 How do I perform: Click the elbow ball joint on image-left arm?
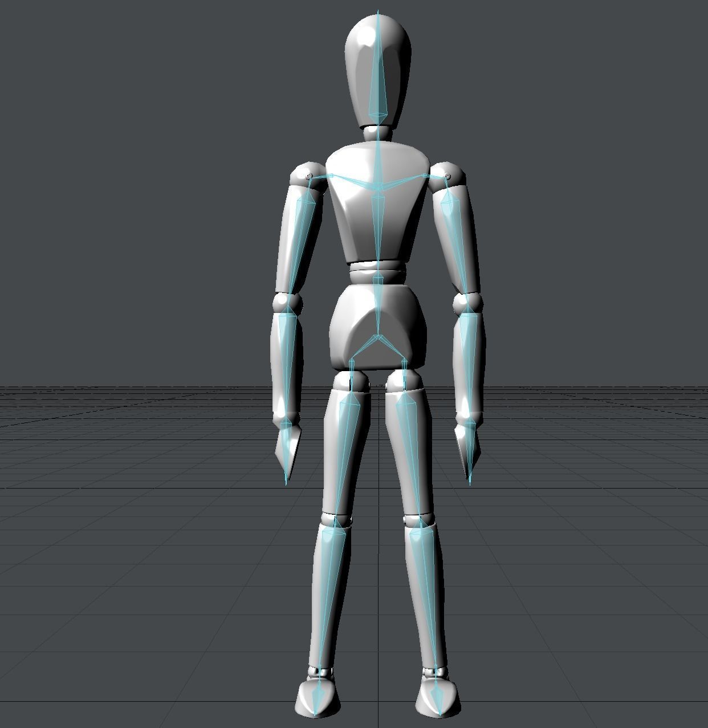[x=287, y=303]
